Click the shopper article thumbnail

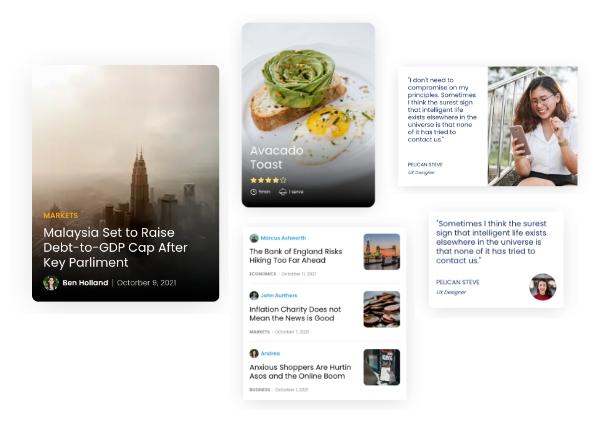click(x=382, y=367)
